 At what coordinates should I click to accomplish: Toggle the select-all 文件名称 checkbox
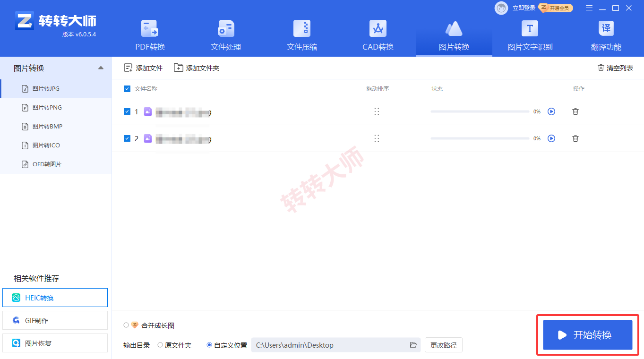[127, 89]
